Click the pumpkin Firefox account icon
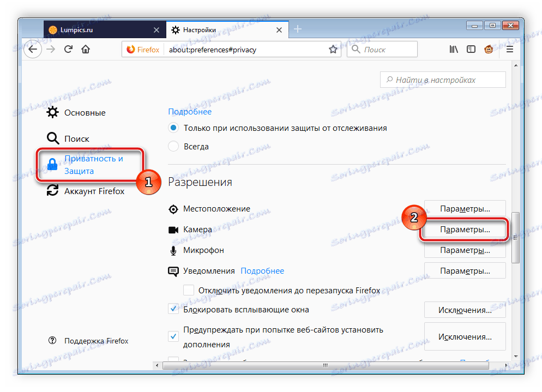The width and height of the screenshot is (542, 392). tap(489, 49)
